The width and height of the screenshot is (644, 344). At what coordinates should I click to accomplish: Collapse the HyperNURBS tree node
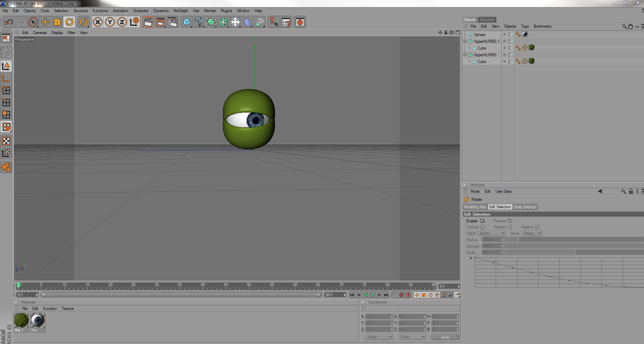465,55
